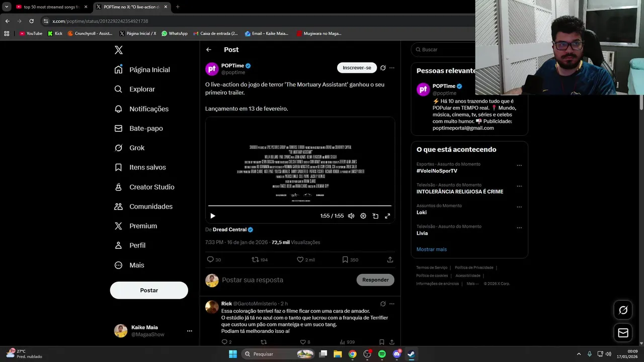Viewport: 644px width, 362px height.
Task: Expand the footer Mais link
Action: coord(472,284)
